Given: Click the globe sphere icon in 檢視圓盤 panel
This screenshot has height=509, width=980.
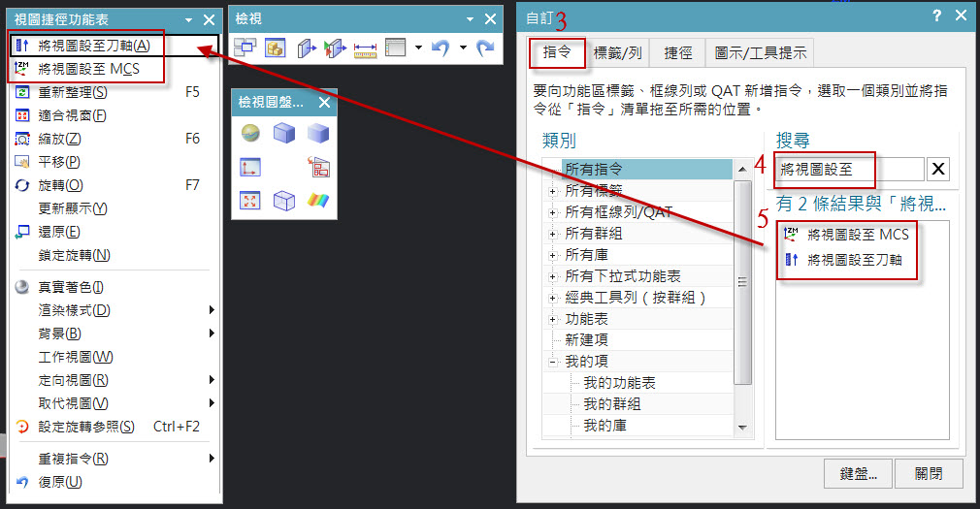Looking at the screenshot, I should point(250,134).
